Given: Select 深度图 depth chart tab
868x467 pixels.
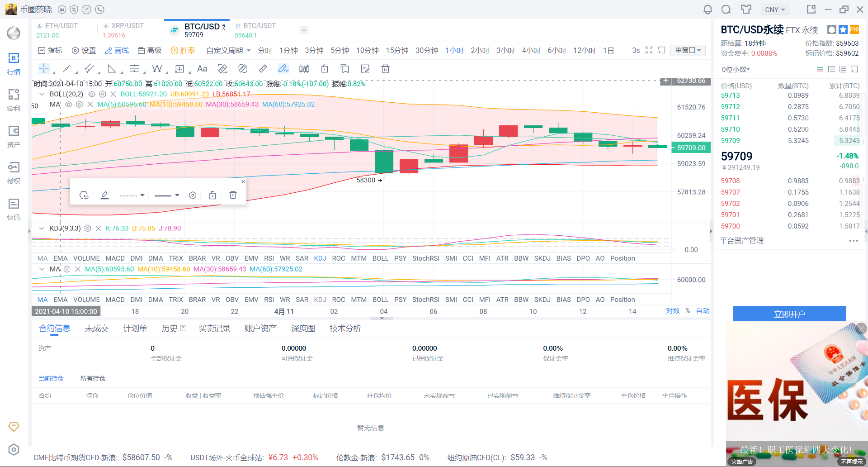Looking at the screenshot, I should pos(303,329).
